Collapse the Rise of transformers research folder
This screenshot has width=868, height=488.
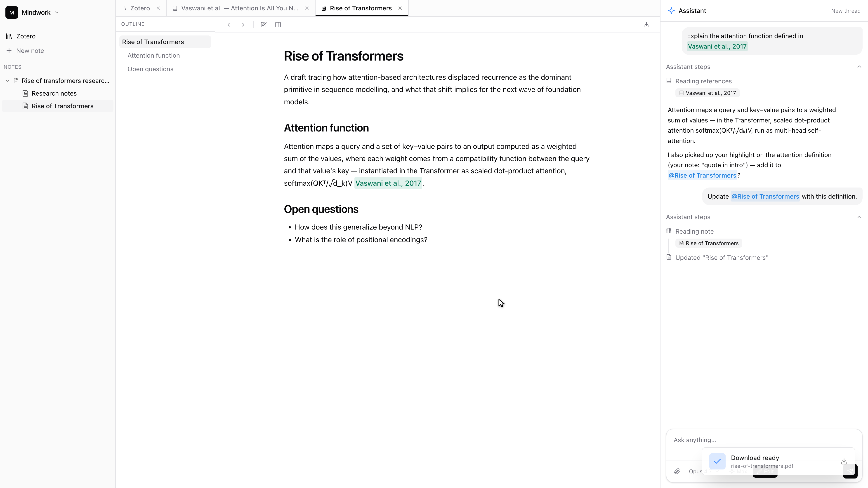pos(7,81)
